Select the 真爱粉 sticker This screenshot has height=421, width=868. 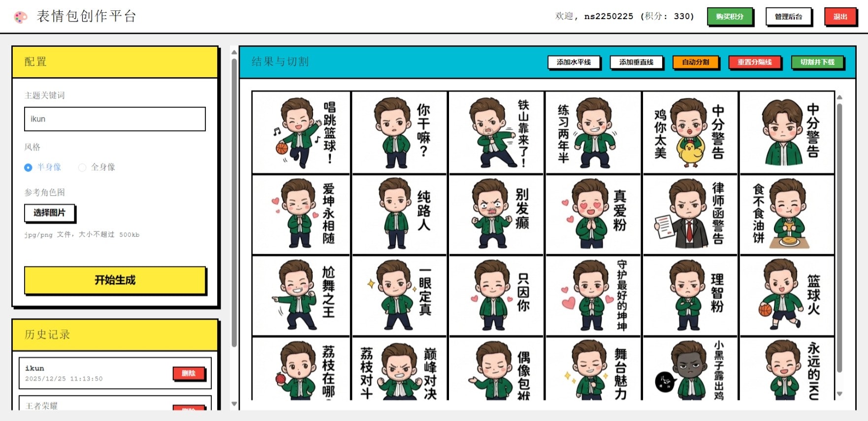pyautogui.click(x=593, y=214)
